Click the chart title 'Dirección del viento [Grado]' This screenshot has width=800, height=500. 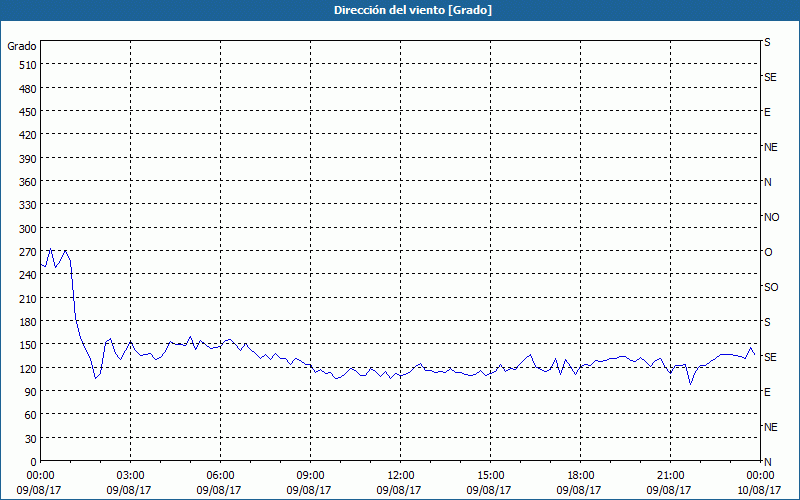[413, 10]
